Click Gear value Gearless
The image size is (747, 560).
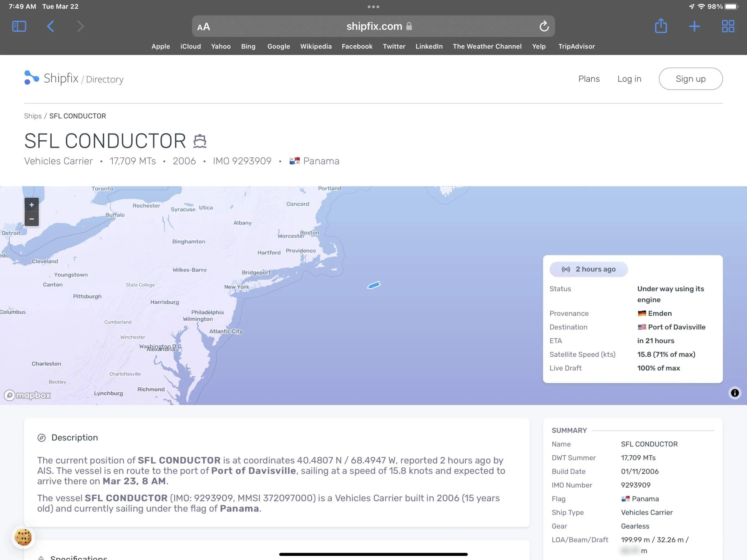pyautogui.click(x=635, y=526)
